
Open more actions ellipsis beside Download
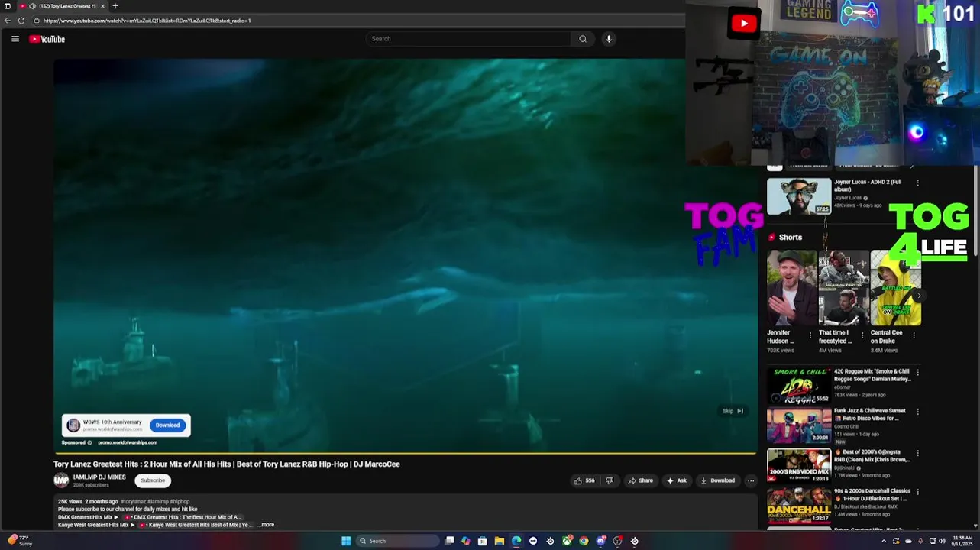coord(751,480)
